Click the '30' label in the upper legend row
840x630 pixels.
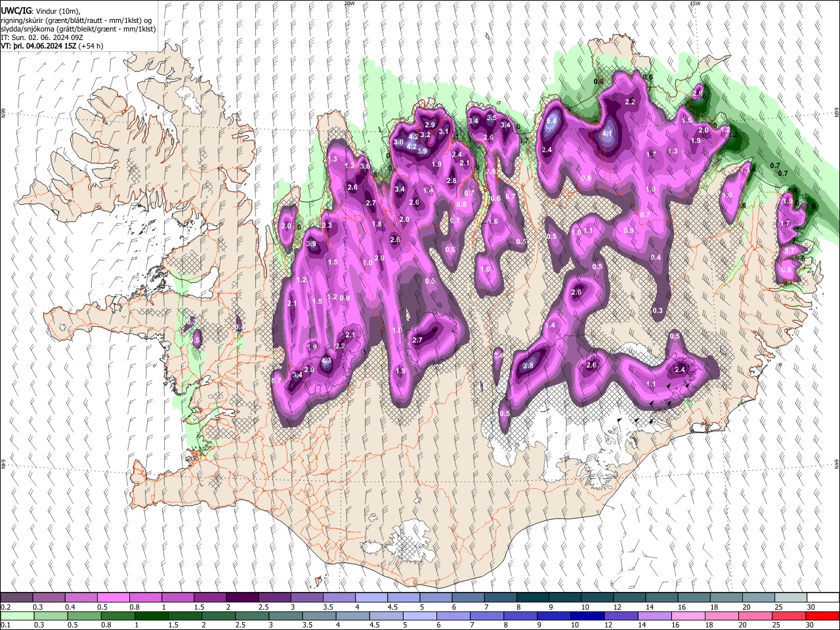[x=810, y=607]
